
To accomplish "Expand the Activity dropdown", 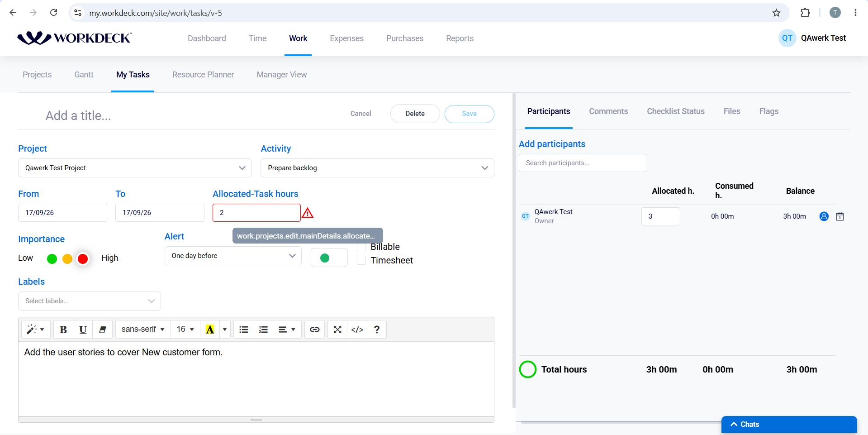I will click(x=377, y=168).
